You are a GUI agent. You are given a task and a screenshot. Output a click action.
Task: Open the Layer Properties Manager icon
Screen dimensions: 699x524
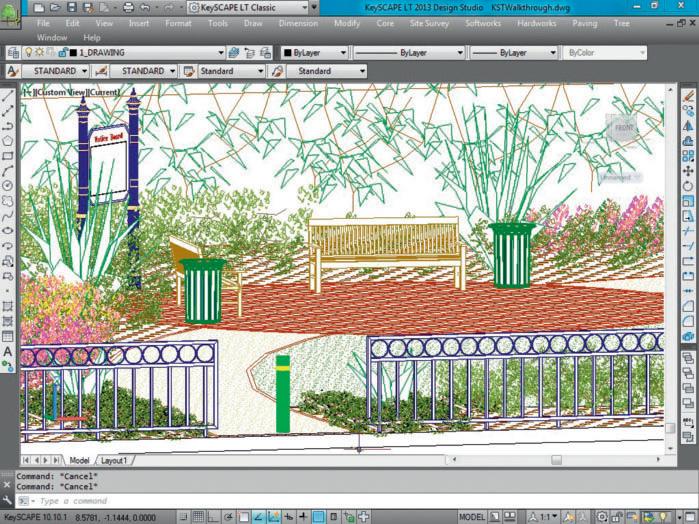click(13, 53)
